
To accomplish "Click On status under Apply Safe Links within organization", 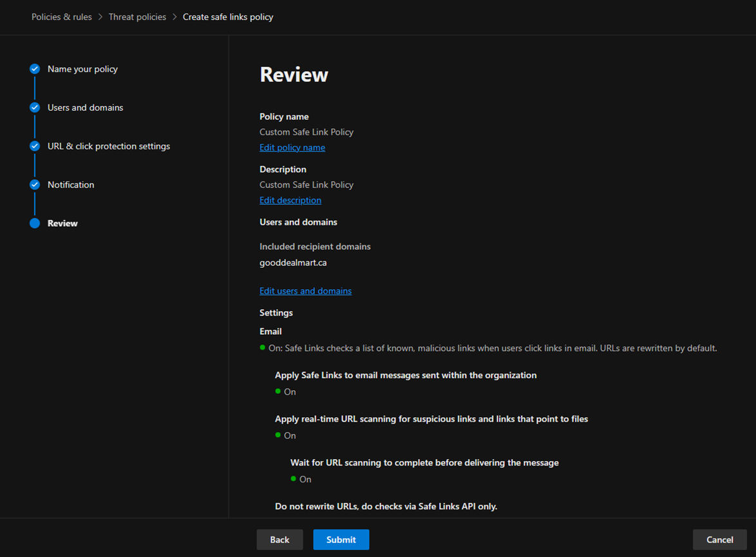I will [x=286, y=392].
